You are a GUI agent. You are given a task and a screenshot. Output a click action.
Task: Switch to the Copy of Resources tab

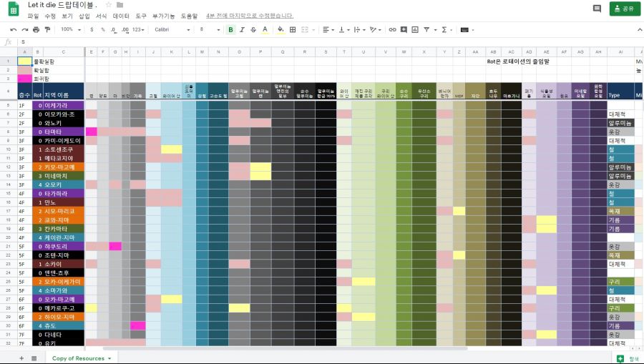(80, 358)
